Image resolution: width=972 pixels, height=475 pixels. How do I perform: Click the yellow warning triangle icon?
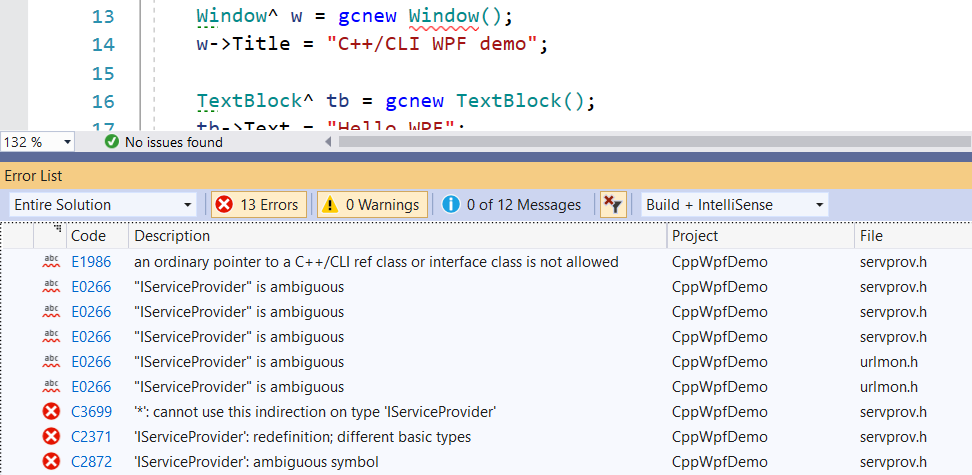pyautogui.click(x=330, y=205)
